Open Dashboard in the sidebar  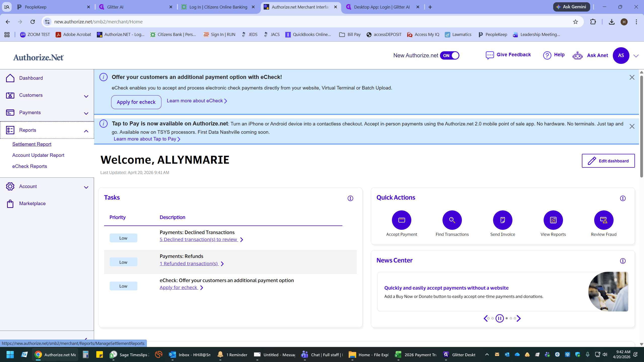click(x=31, y=78)
